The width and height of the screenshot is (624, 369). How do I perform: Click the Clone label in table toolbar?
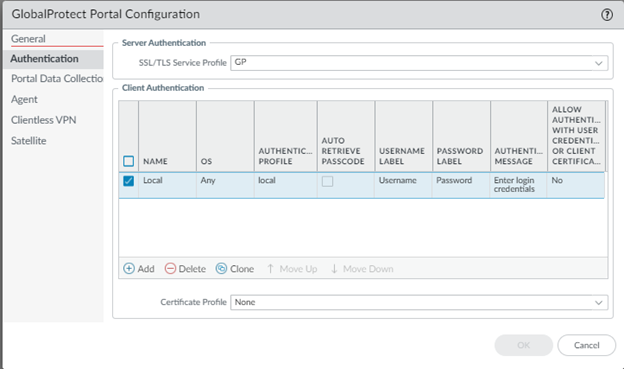point(242,269)
